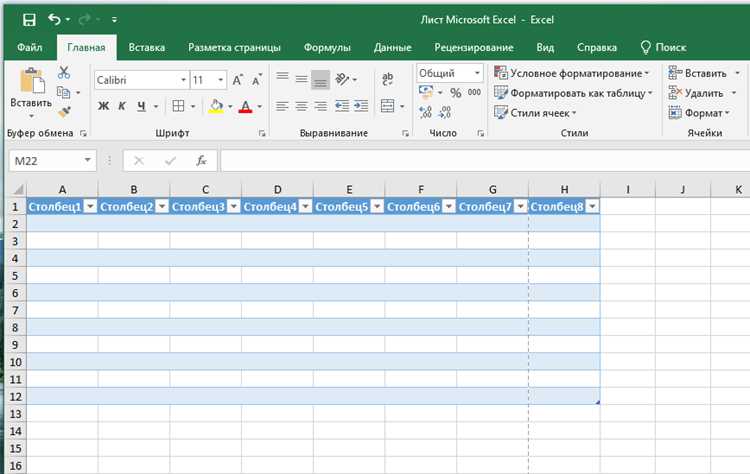Screen dimensions: 750x474
Task: Apply yellow fill color to cells
Action: 216,106
